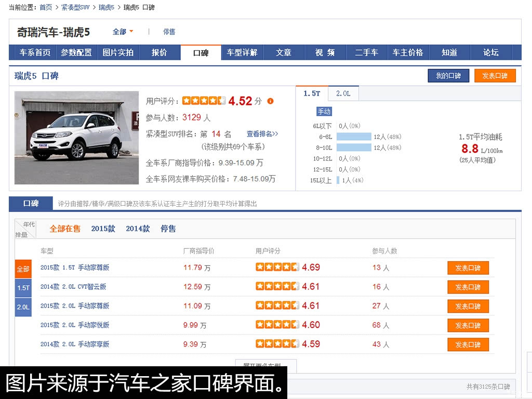Select the 1.5T displacement side filter

tap(23, 288)
